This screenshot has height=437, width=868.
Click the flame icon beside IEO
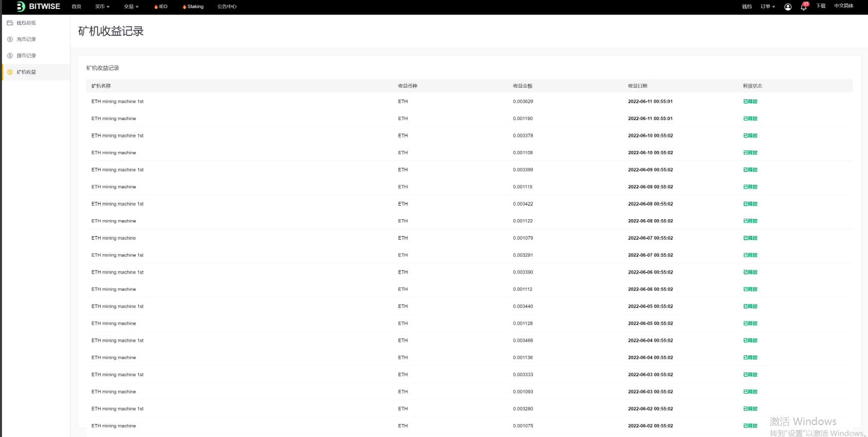156,7
